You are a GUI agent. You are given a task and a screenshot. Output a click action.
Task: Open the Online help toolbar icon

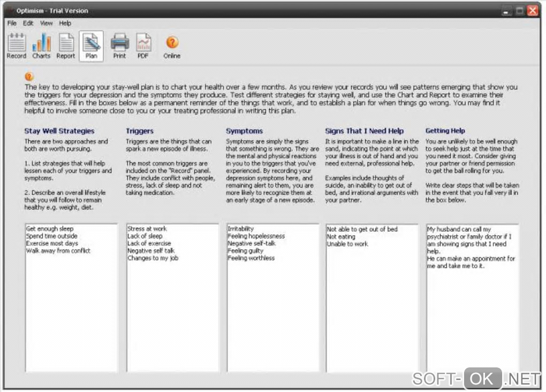click(172, 48)
